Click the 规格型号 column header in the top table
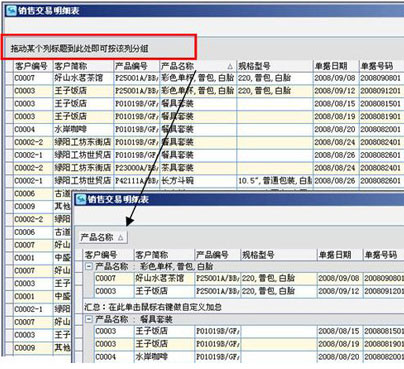 [x=275, y=66]
